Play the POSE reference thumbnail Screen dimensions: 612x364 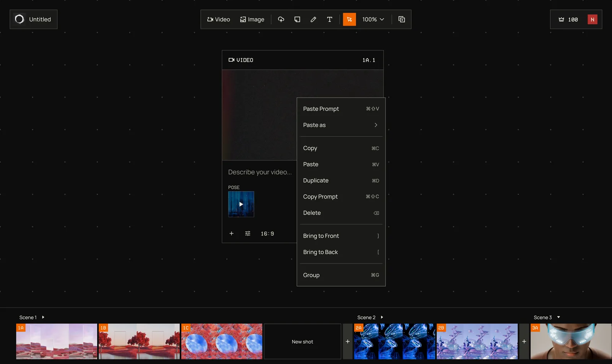click(x=241, y=204)
